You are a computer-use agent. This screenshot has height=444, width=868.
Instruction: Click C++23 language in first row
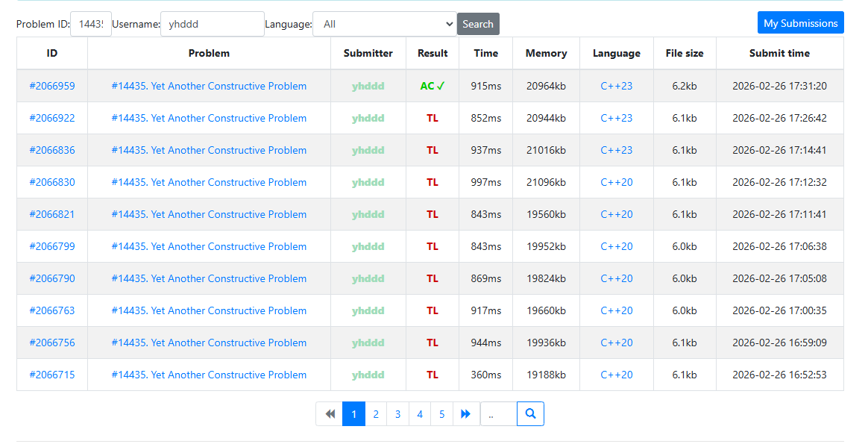pos(616,86)
